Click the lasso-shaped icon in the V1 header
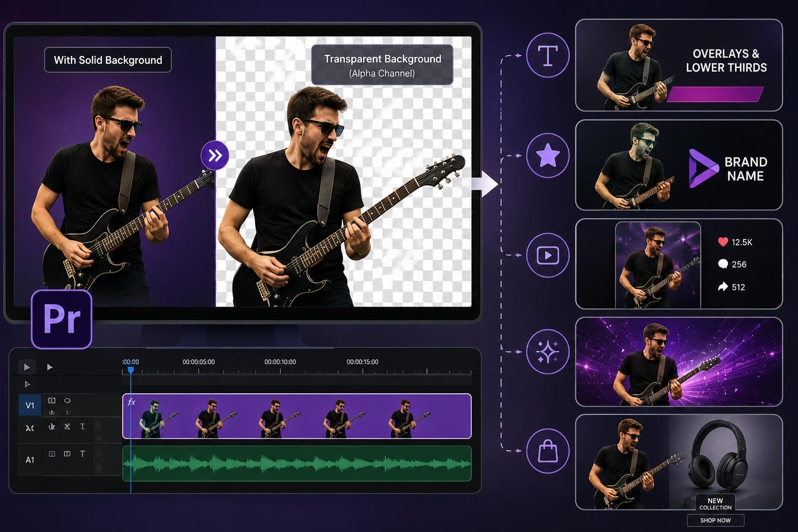The image size is (798, 532). (x=68, y=401)
